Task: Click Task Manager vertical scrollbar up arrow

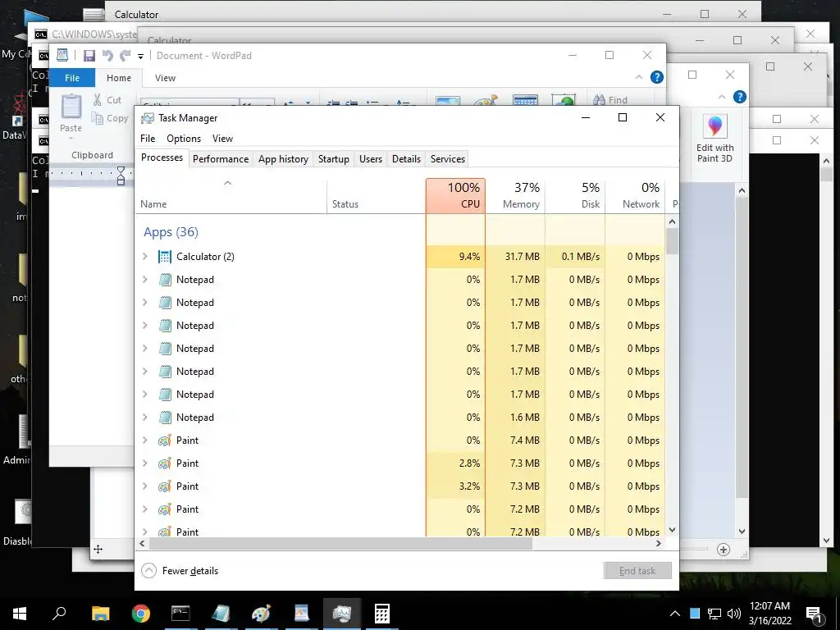Action: point(673,221)
